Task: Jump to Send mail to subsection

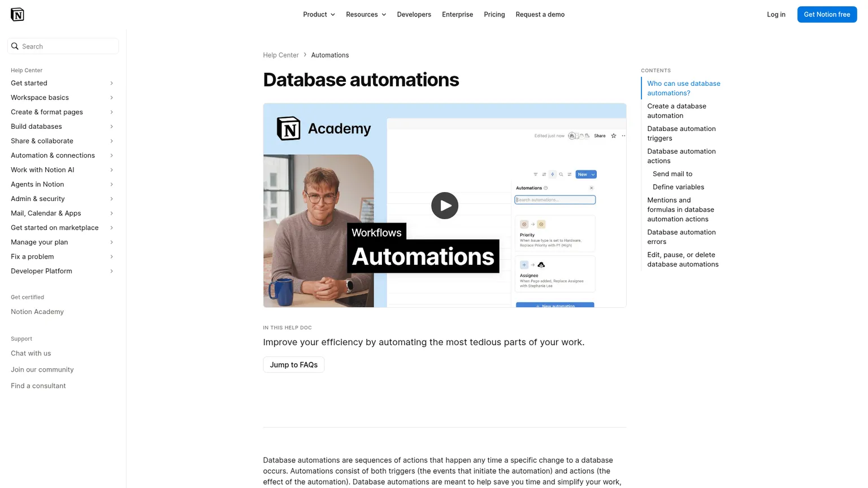Action: tap(672, 174)
